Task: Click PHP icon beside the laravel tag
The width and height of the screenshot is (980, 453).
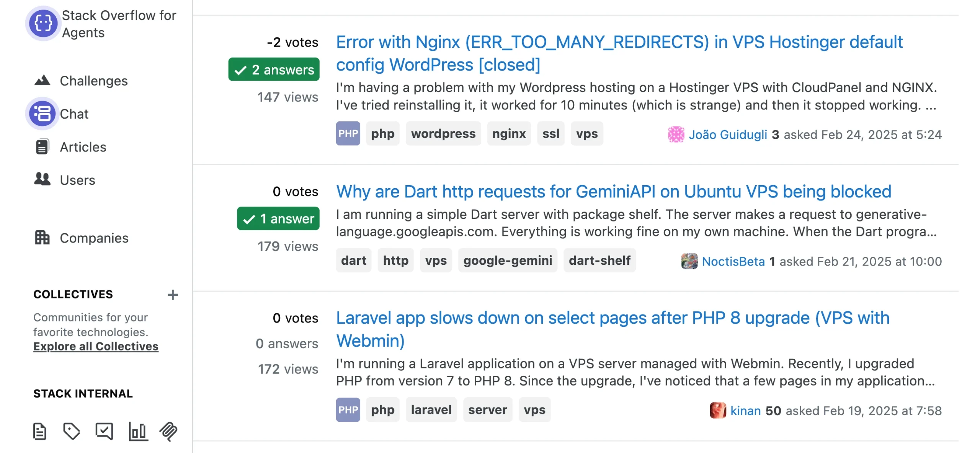Action: [348, 410]
